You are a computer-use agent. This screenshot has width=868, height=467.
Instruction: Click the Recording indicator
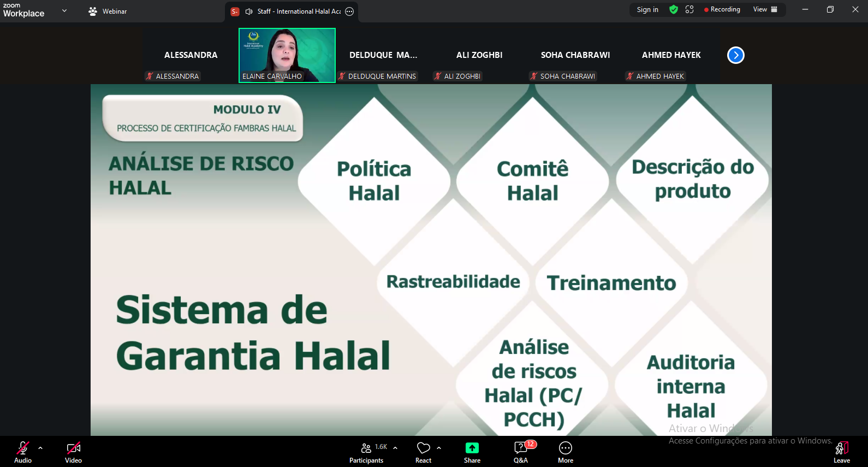click(722, 9)
